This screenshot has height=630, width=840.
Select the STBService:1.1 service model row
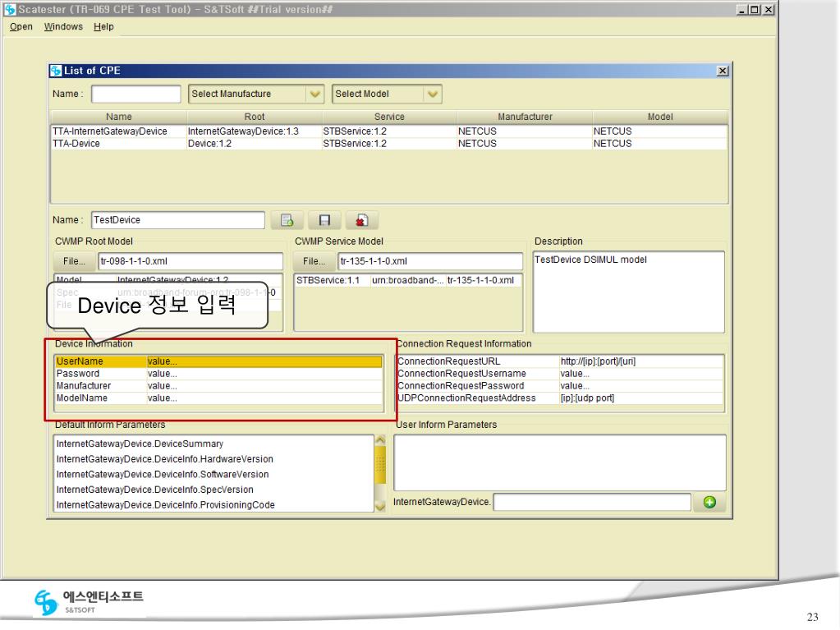tap(408, 281)
